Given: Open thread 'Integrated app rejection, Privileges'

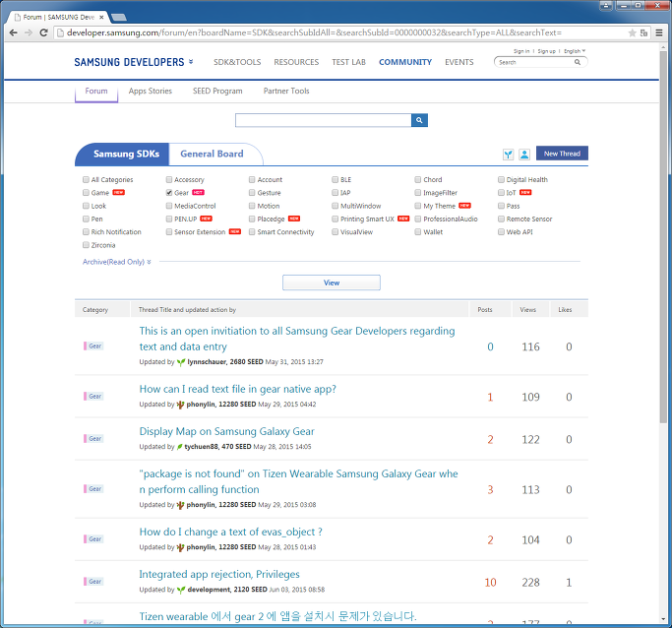Looking at the screenshot, I should tap(219, 575).
